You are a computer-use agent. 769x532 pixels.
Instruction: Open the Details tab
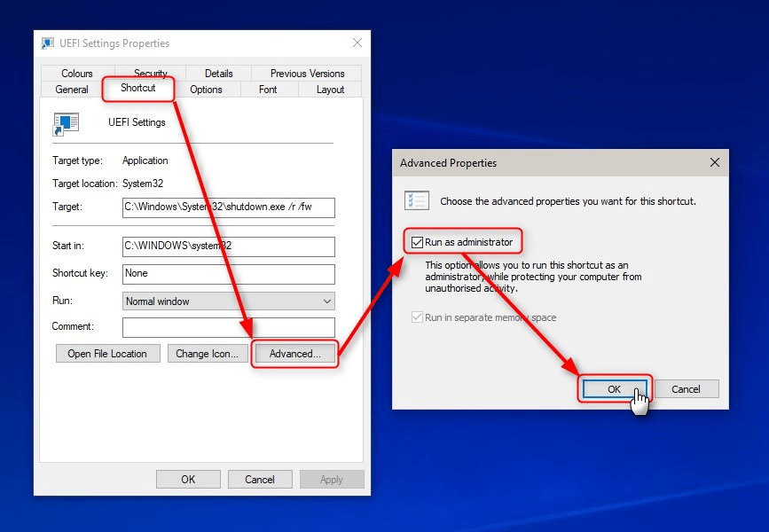point(217,73)
